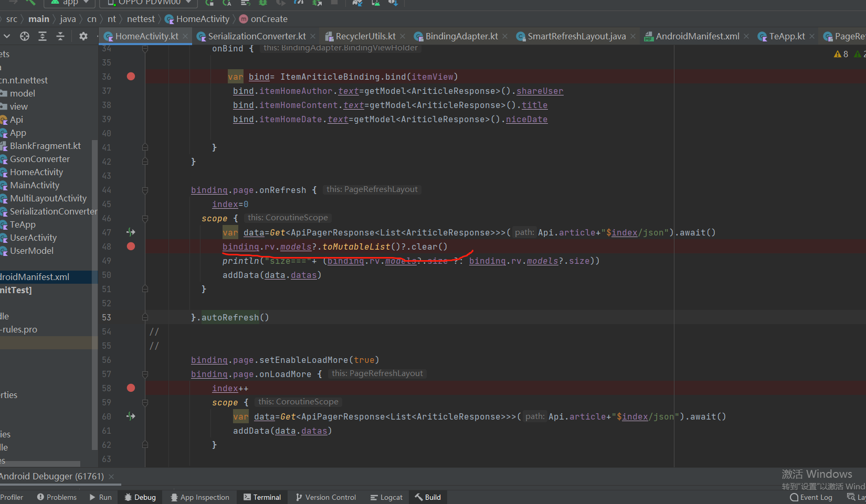The height and width of the screenshot is (504, 866).
Task: Click the HomeActivity breadcrumb
Action: pyautogui.click(x=197, y=19)
